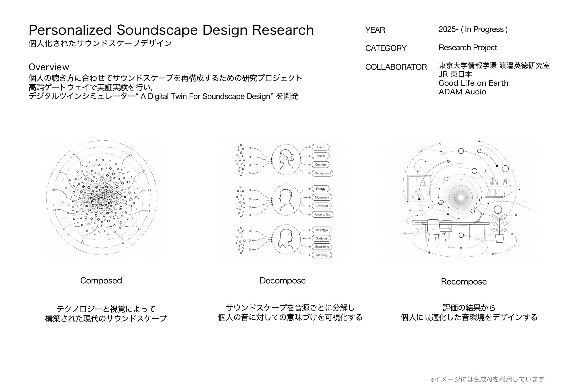
Task: Select the Nostalgia tag
Action: point(322,230)
